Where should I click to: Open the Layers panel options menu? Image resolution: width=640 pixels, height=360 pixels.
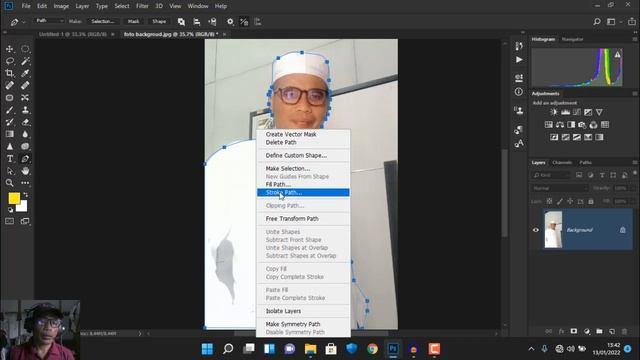pos(635,162)
